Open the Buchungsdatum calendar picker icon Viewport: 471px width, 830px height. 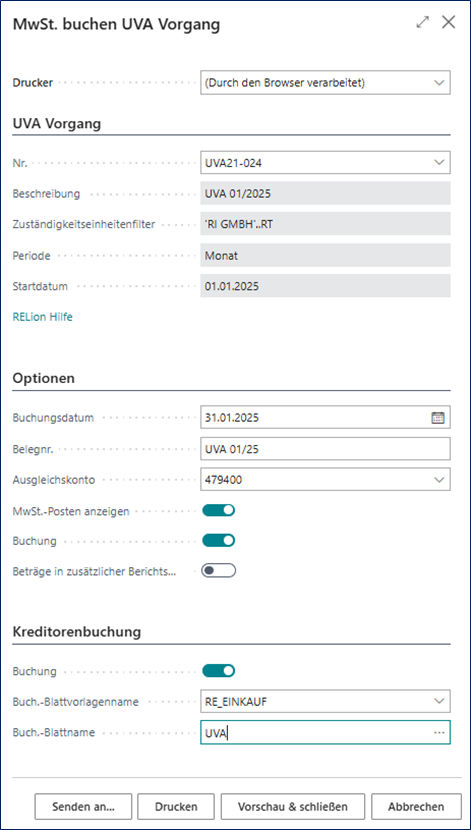[x=438, y=418]
